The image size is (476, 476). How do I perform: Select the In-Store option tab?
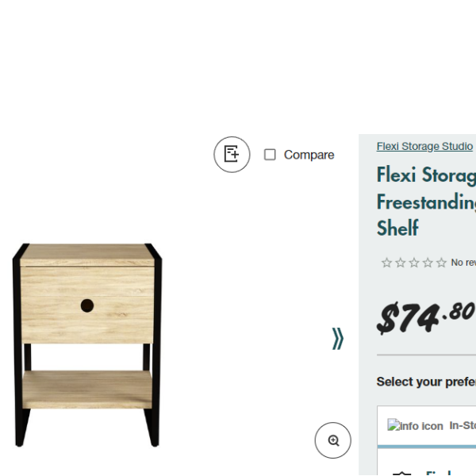tap(462, 426)
